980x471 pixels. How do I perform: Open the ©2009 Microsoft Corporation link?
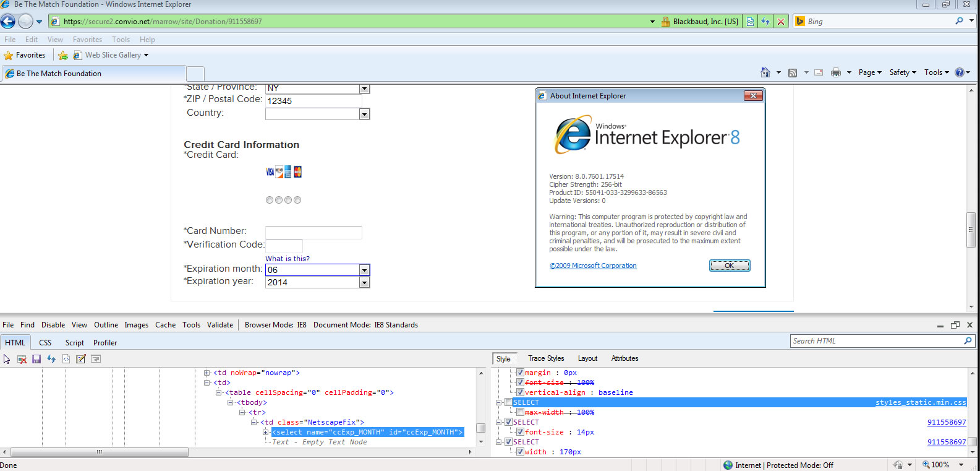[x=593, y=266]
